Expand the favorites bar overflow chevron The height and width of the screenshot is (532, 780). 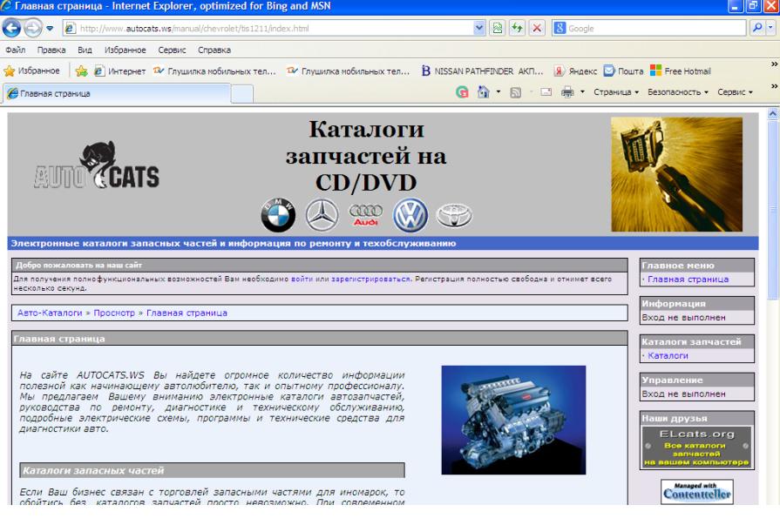click(x=774, y=64)
